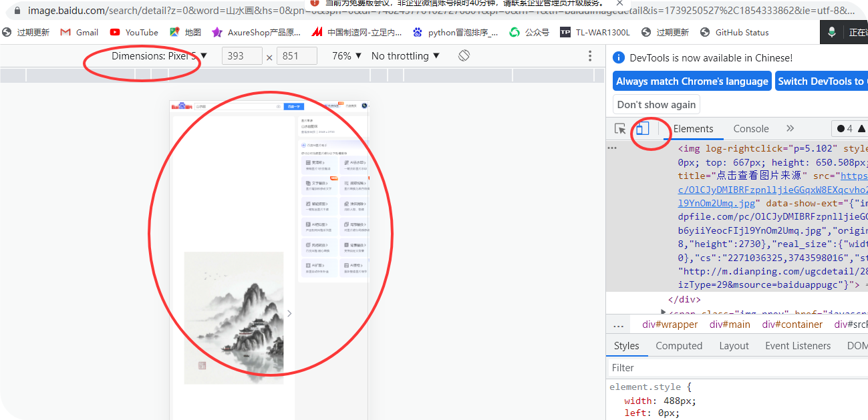Click the user avatar in Baidu header

click(x=364, y=106)
